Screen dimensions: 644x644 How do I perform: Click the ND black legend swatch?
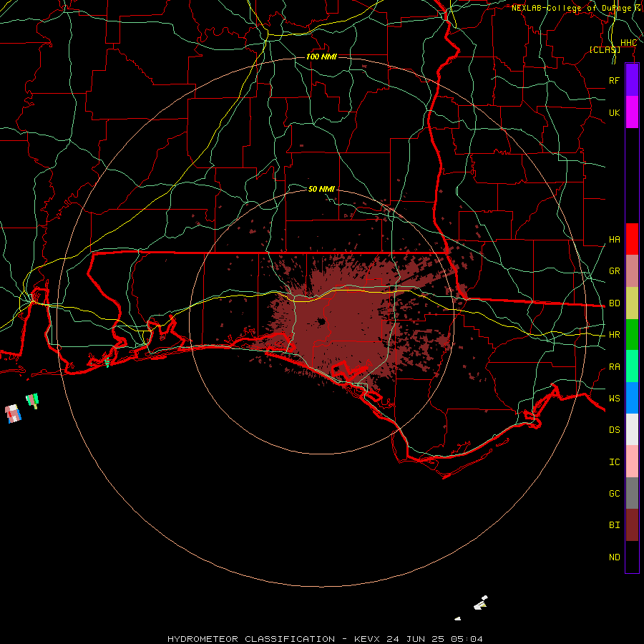(x=632, y=557)
